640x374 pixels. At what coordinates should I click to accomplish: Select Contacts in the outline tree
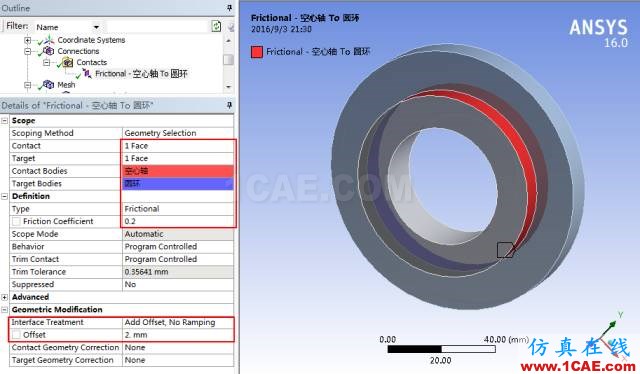(x=91, y=62)
